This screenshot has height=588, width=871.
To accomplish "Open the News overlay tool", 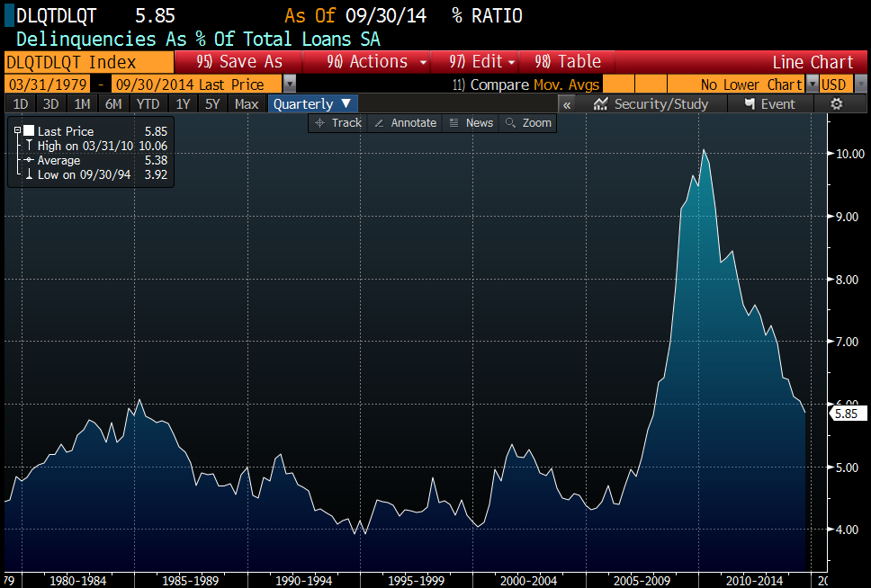I will click(471, 123).
